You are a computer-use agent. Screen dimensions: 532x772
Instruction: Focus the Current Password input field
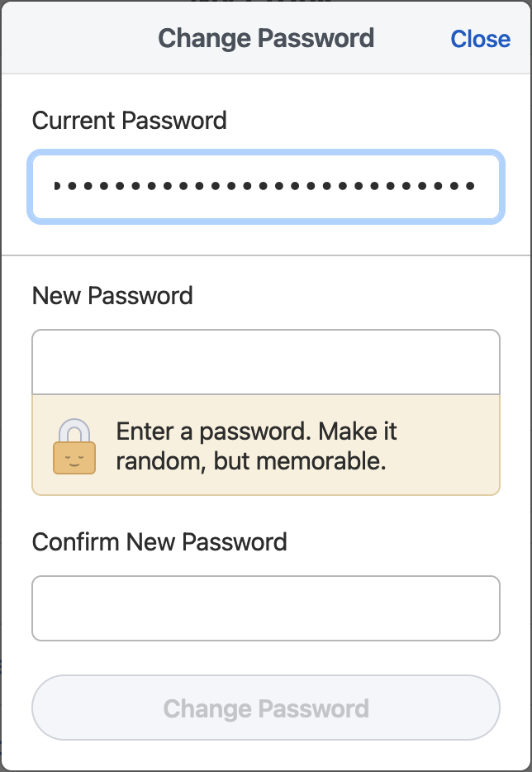(266, 186)
